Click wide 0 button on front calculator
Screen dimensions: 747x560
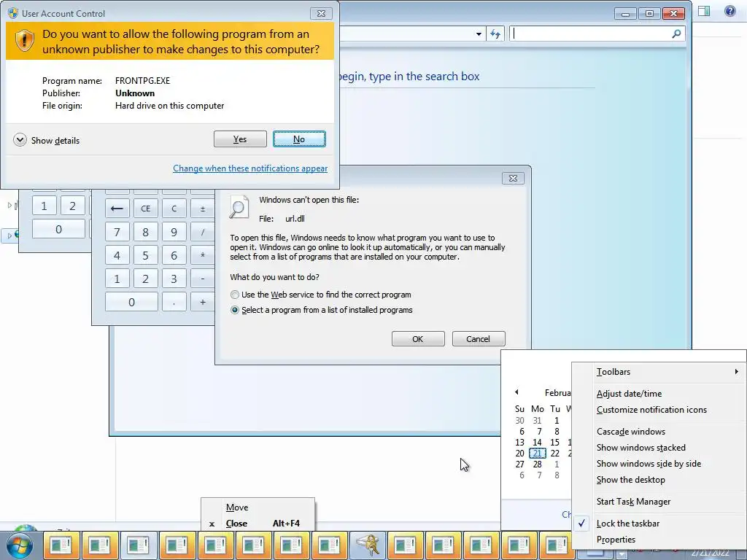[131, 302]
